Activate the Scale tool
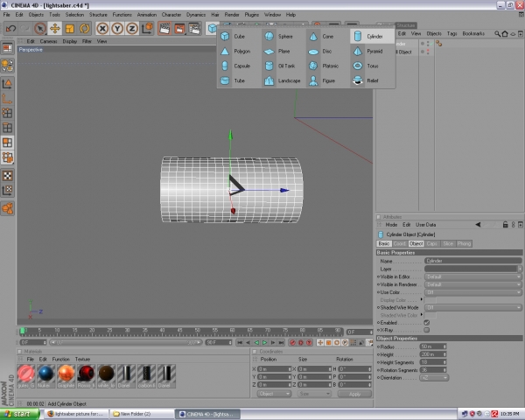The height and width of the screenshot is (420, 525). (x=70, y=29)
